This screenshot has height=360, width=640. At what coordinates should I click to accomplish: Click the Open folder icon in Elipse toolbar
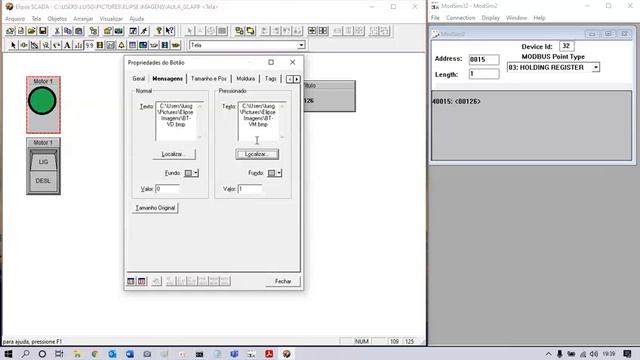pos(31,31)
